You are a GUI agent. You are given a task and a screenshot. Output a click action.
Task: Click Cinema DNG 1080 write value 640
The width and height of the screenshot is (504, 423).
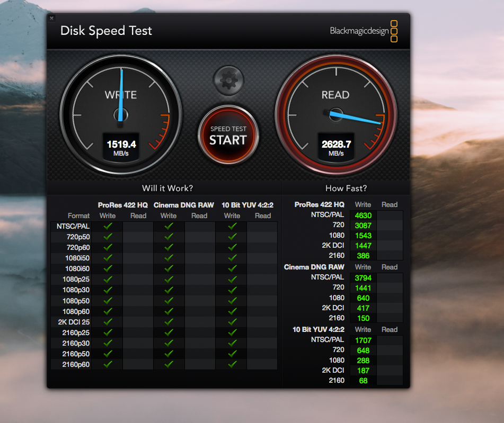click(x=363, y=299)
